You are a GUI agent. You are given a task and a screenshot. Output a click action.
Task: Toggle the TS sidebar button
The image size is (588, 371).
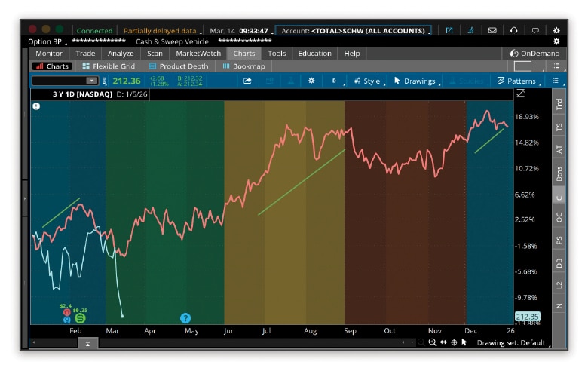click(559, 127)
